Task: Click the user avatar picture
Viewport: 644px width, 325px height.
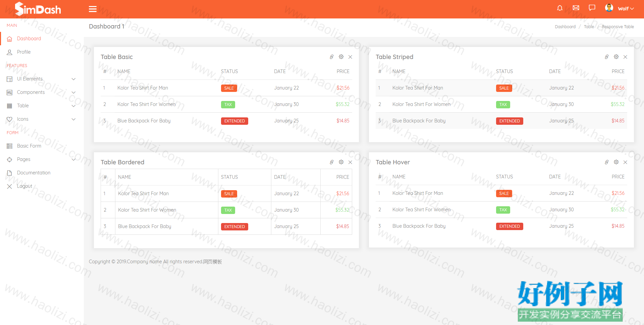Action: tap(609, 8)
